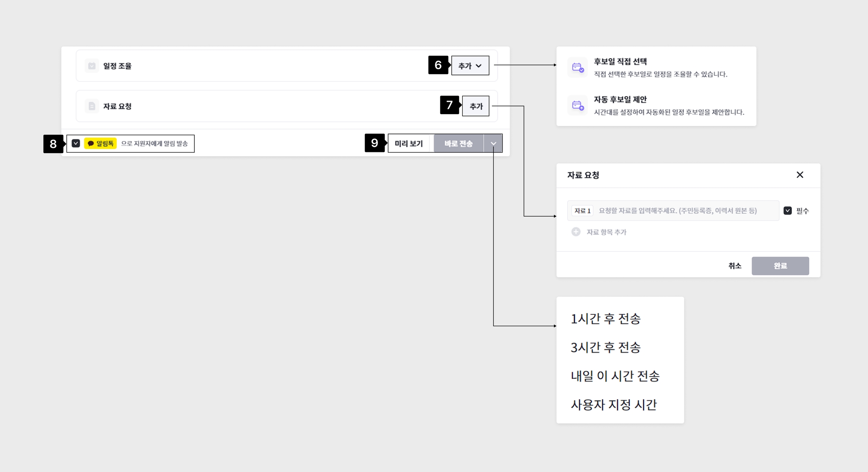Screen dimensions: 868x472
Task: Click the yellow 알림톡 badge
Action: 101,144
